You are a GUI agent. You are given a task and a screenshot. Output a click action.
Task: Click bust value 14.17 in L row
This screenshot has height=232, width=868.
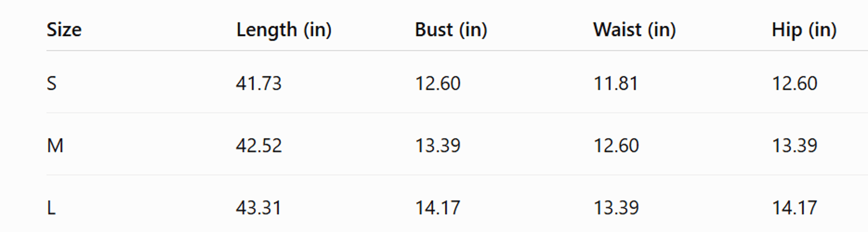437,207
